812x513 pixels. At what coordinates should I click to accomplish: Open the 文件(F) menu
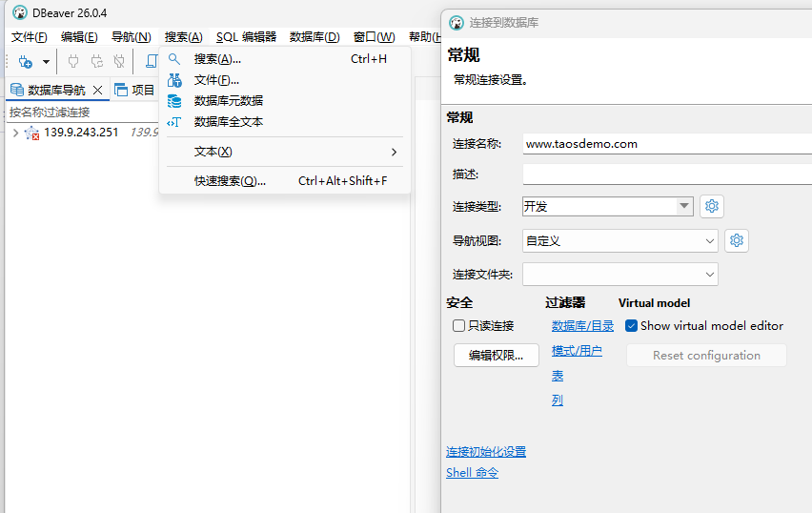click(x=29, y=37)
